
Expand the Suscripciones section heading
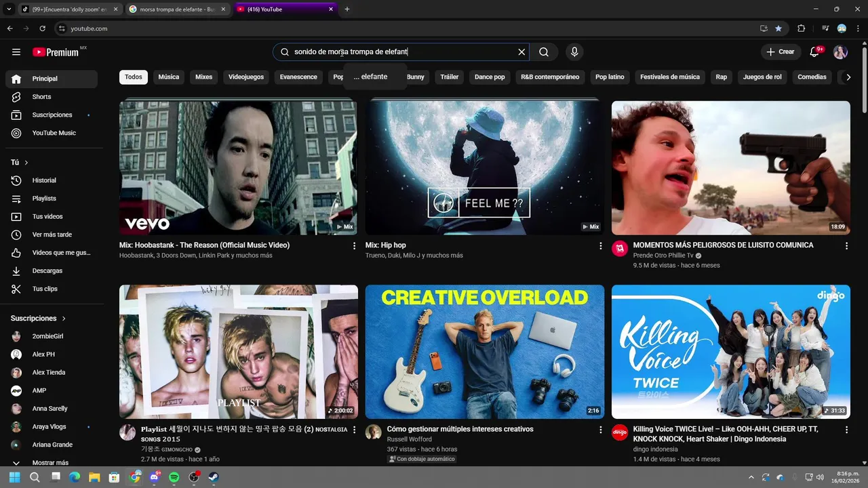pyautogui.click(x=38, y=319)
